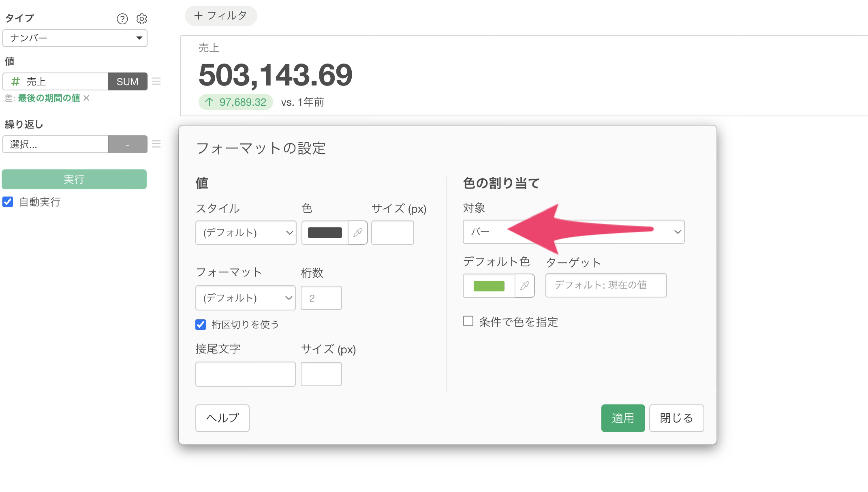Image resolution: width=868 pixels, height=492 pixels.
Task: Click the plus フィルタ button
Action: click(x=221, y=16)
